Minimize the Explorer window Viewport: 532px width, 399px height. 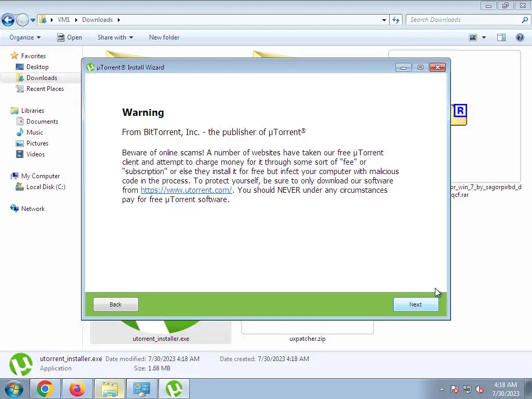pos(488,5)
